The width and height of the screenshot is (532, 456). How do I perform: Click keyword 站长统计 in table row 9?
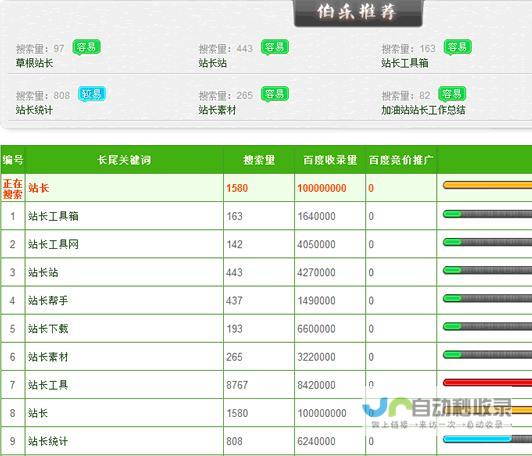pos(48,441)
